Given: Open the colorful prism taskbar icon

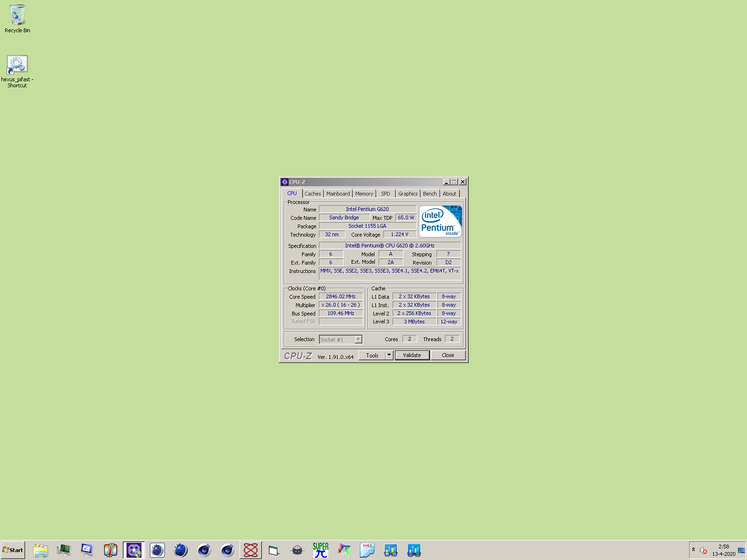Looking at the screenshot, I should point(344,550).
